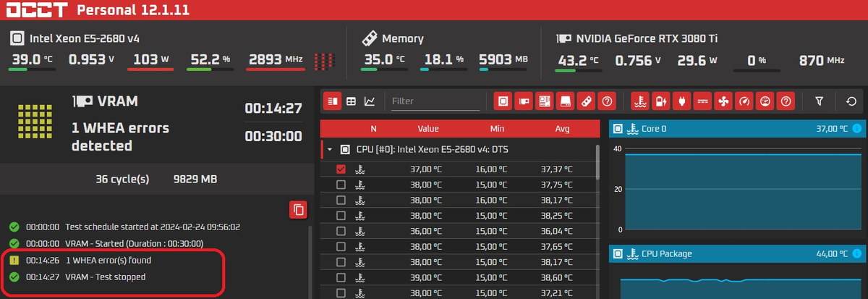Toggle the GPU sensors filter icon

pyautogui.click(x=524, y=101)
